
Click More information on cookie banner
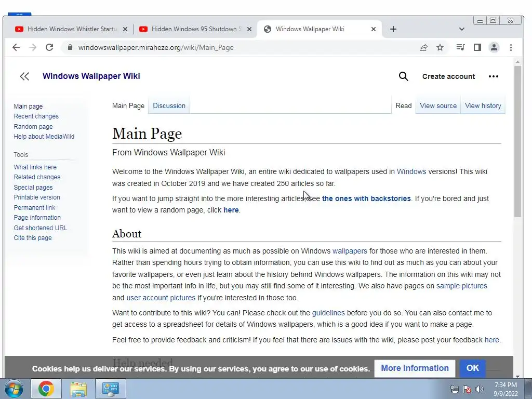point(415,368)
